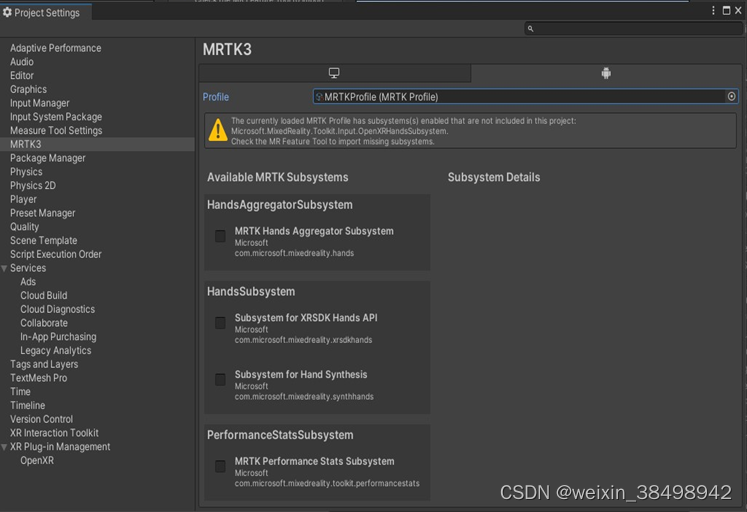Open Physics settings
Viewport: 747px width, 512px height.
tap(26, 172)
